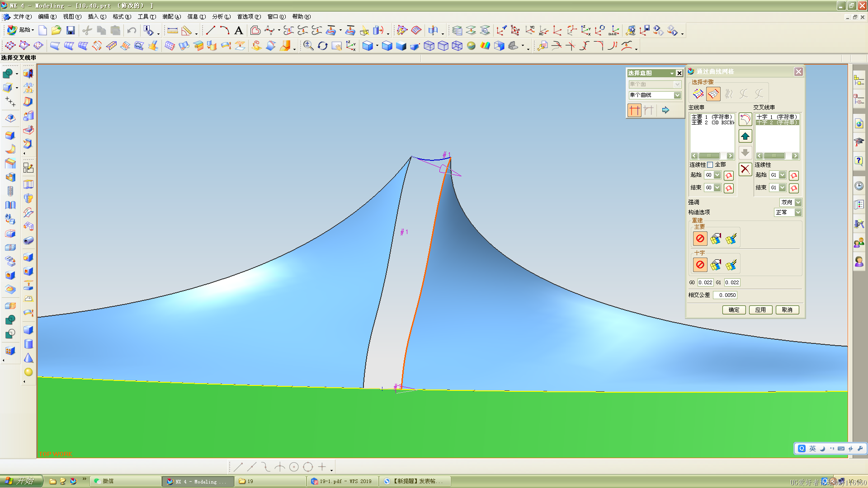868x488 pixels.
Task: Open the 强调 双向 dropdown
Action: [x=798, y=202]
